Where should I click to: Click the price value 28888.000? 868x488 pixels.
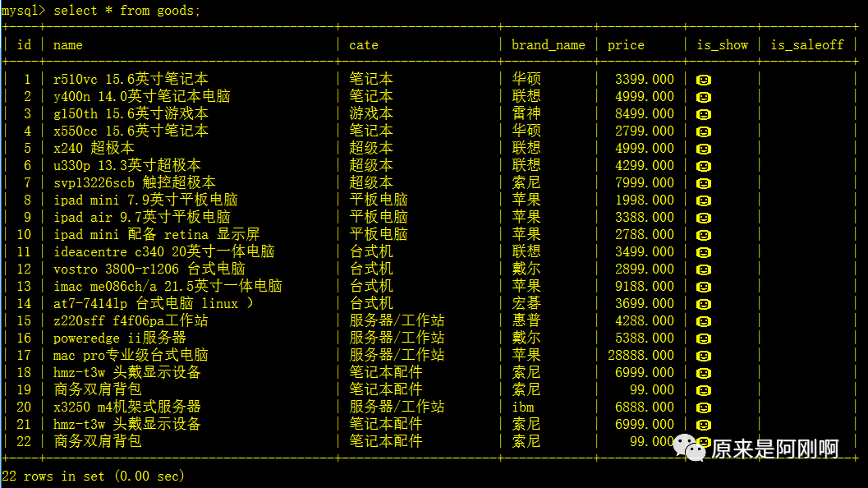tap(641, 355)
